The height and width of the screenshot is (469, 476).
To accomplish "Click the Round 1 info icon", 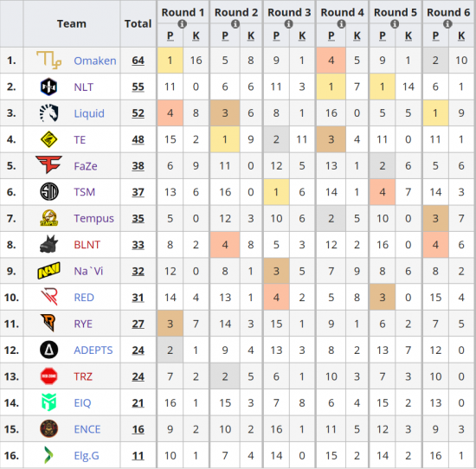I will coord(182,23).
